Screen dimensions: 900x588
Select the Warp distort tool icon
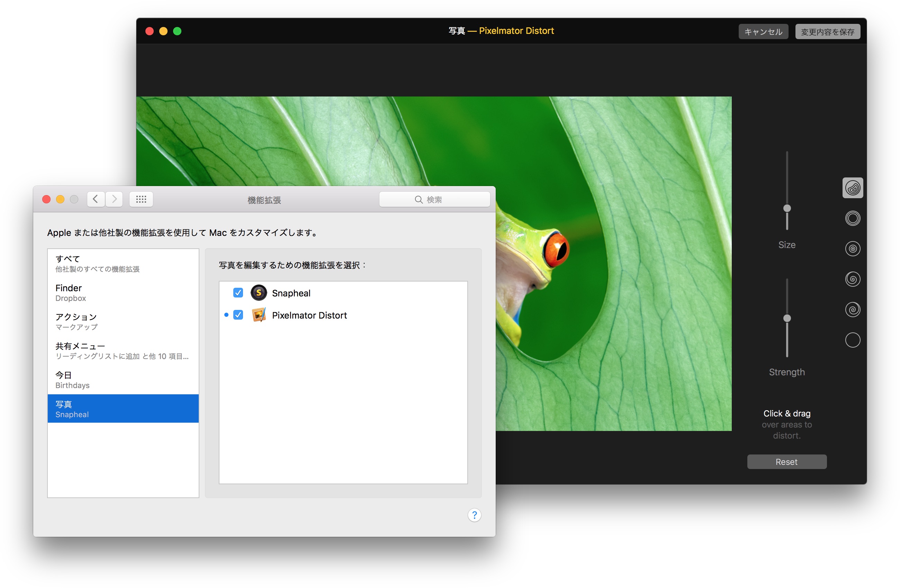point(852,188)
